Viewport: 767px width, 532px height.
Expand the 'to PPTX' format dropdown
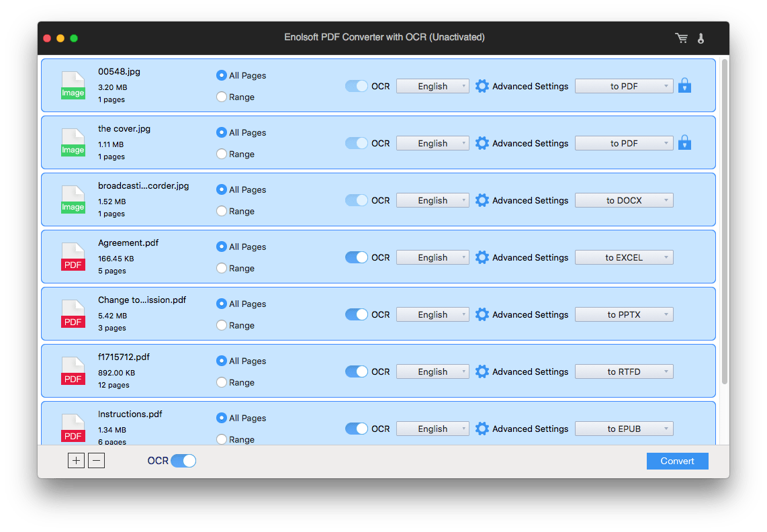[x=624, y=314]
